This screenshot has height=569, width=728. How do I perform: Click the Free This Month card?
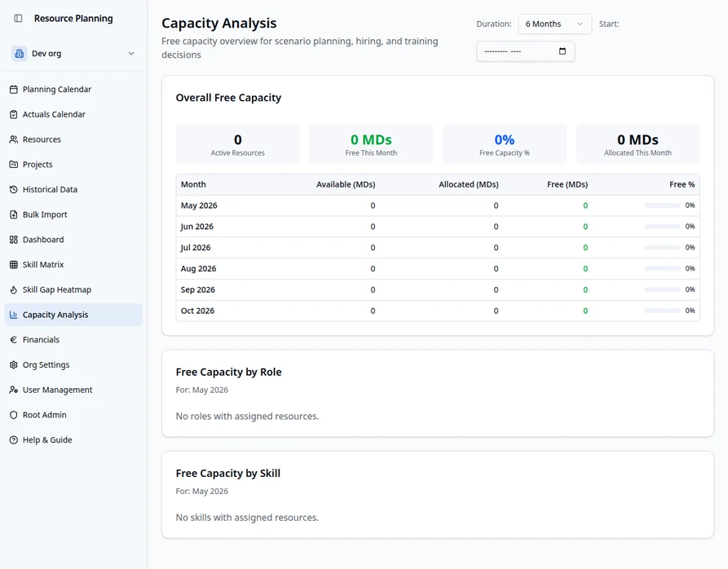(x=371, y=143)
